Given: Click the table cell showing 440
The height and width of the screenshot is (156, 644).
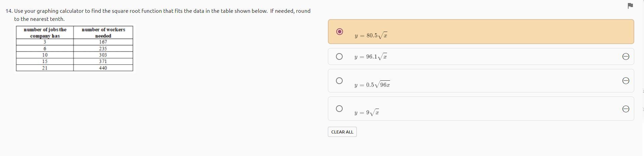Looking at the screenshot, I should pyautogui.click(x=103, y=68).
